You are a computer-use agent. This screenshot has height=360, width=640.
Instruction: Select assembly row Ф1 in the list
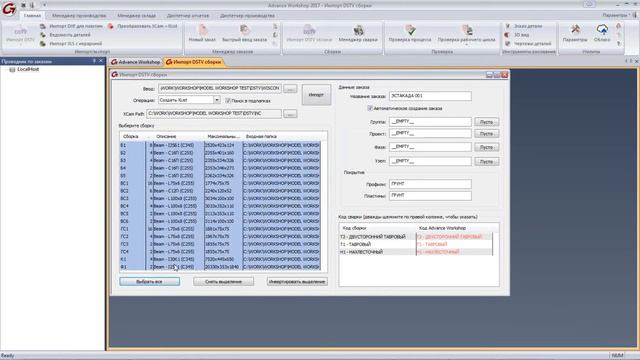[x=220, y=267]
